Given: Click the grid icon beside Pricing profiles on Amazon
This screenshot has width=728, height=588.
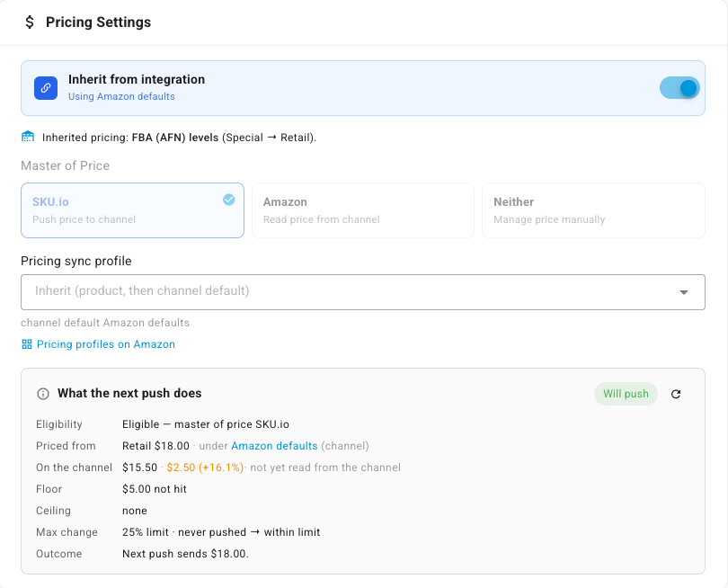Looking at the screenshot, I should point(27,344).
